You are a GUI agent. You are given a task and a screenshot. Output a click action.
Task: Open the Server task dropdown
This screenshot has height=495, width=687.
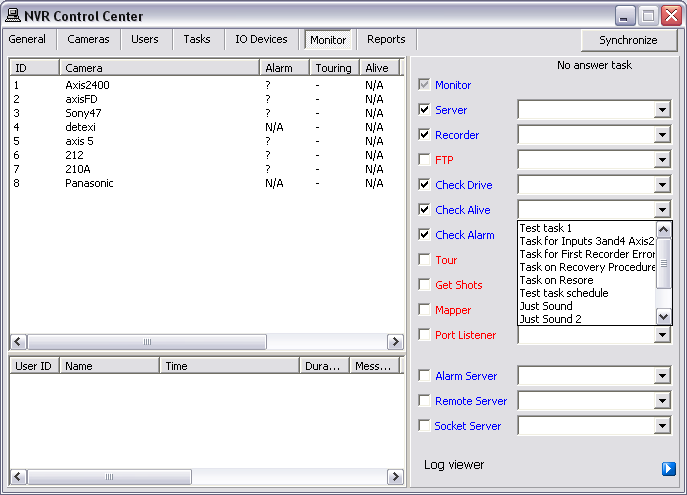(x=662, y=110)
